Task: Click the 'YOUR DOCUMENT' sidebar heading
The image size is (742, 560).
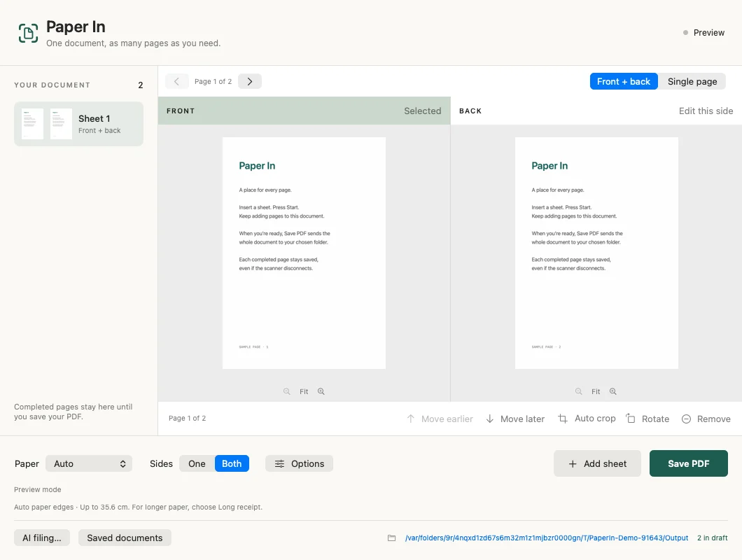Action: 52,85
